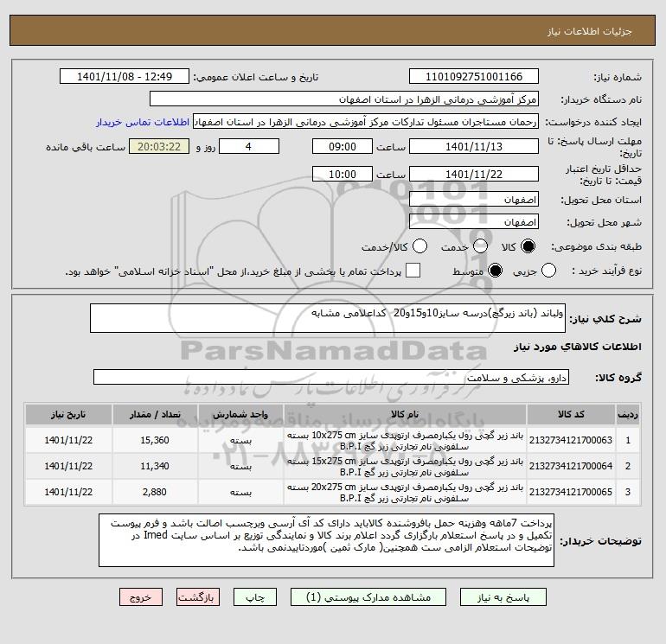Click مشاهده مدارک پیوستی (1) button
This screenshot has height=644, width=666.
point(368,597)
